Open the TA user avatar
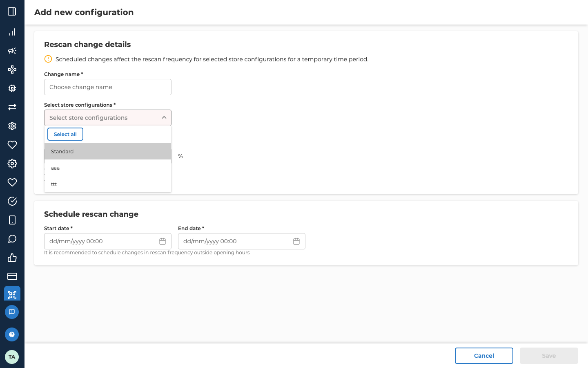 click(12, 357)
